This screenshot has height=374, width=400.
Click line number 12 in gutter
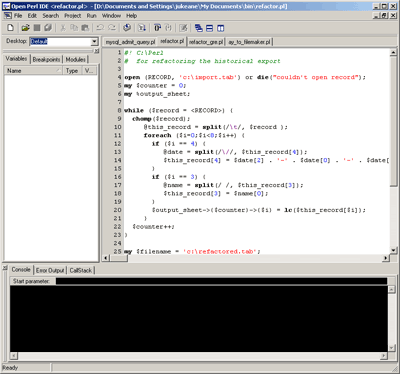coord(118,144)
